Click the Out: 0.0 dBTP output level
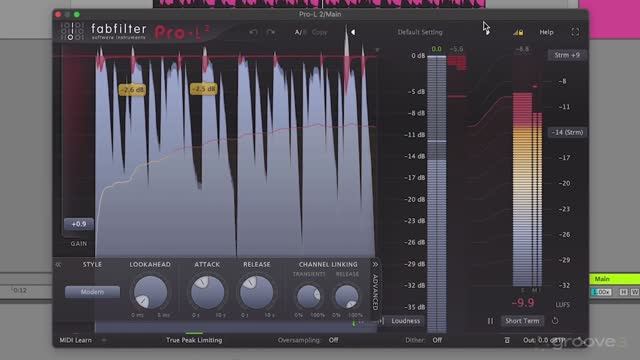Viewport: 640px width, 360px height. coord(545,340)
